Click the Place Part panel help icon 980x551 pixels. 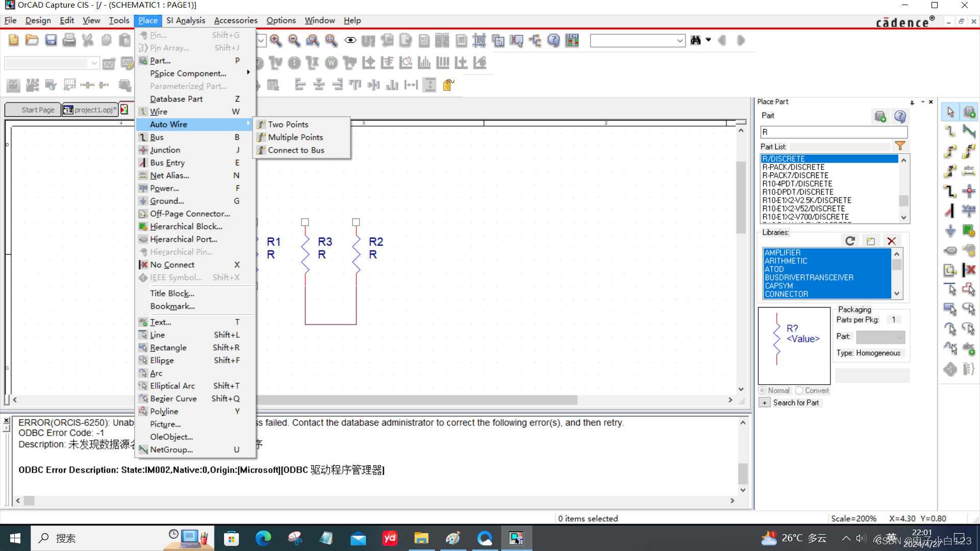tap(900, 116)
